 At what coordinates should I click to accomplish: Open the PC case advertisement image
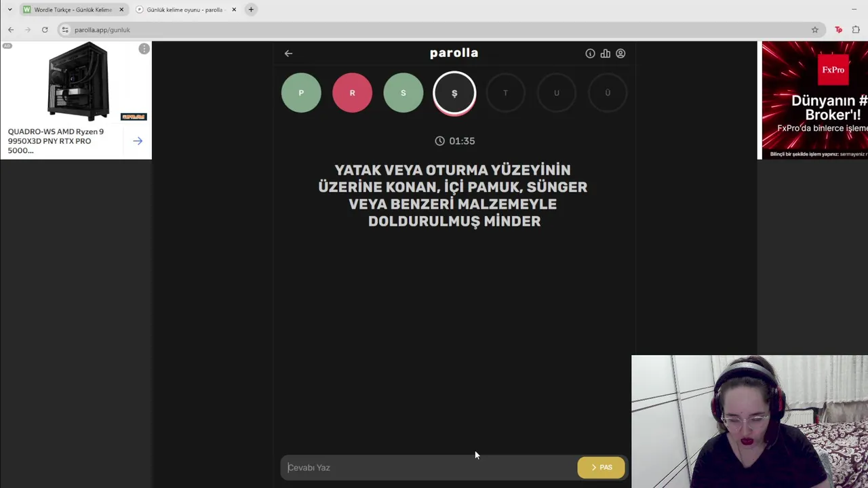coord(78,81)
